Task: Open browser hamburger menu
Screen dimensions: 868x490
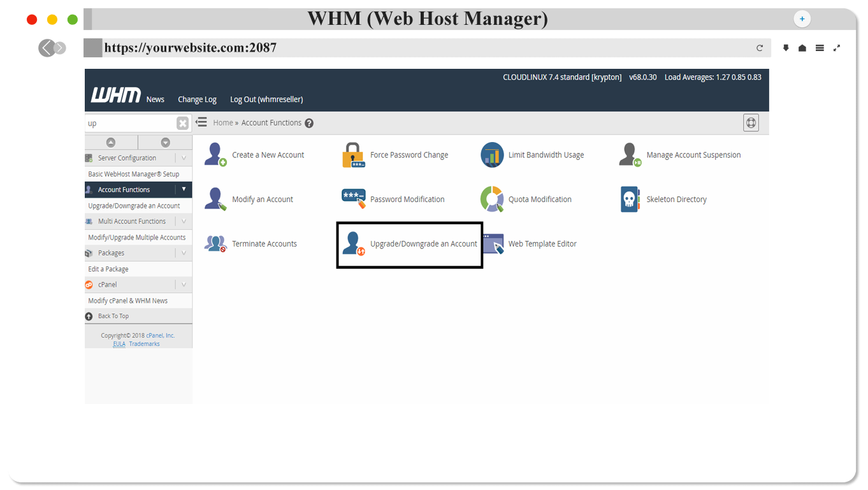Action: (820, 48)
